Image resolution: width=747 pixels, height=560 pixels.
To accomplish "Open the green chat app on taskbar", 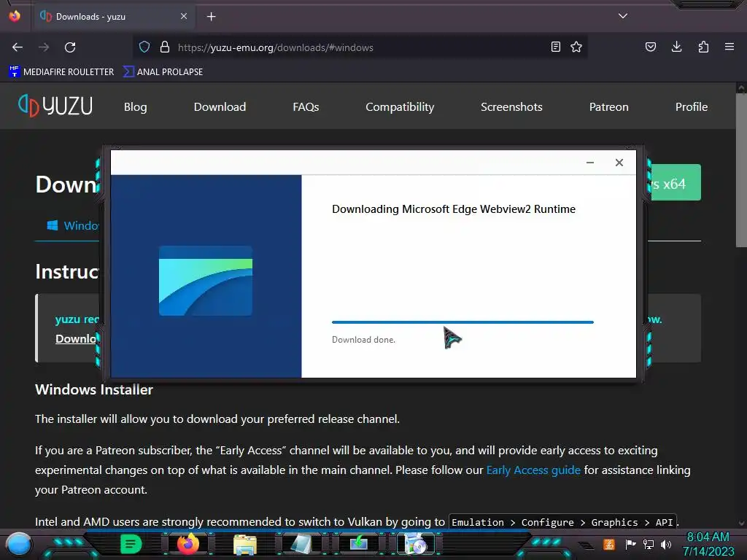I will click(131, 544).
